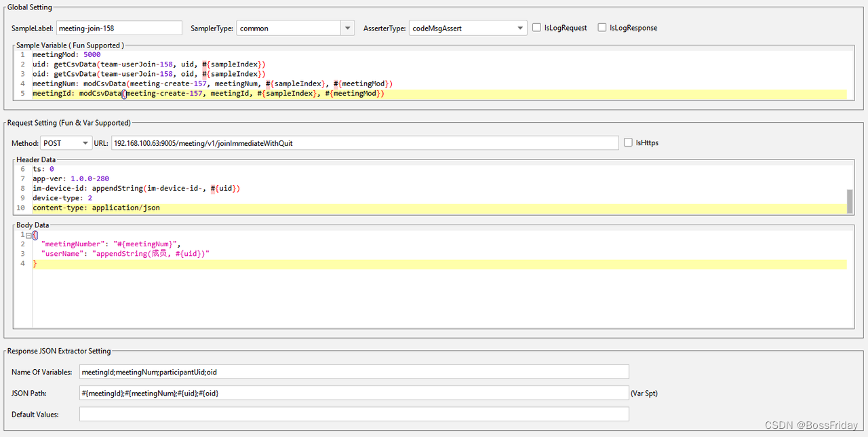Click the 'content-type: application/json' line
Screen dimensions: 868x437
[439, 208]
